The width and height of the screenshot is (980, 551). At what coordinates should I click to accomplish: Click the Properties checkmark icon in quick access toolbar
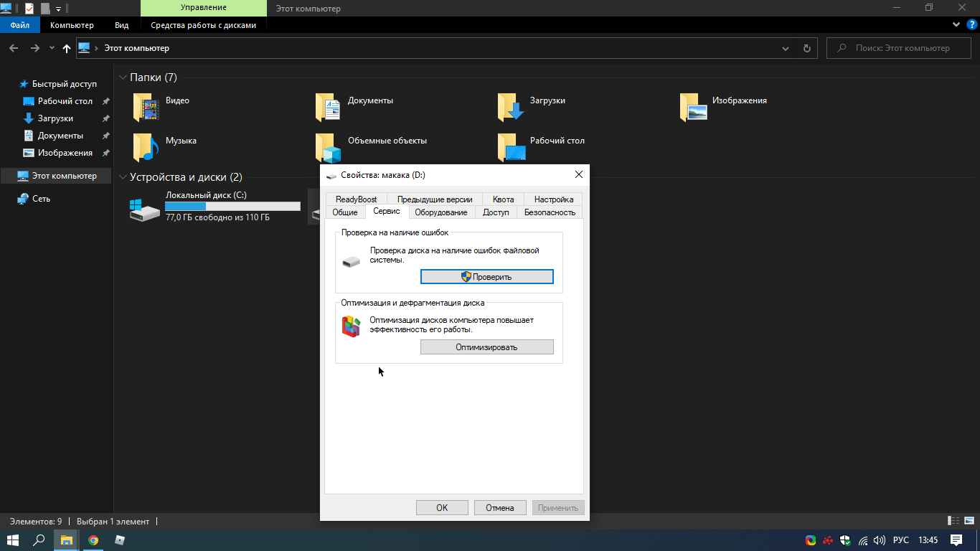29,8
